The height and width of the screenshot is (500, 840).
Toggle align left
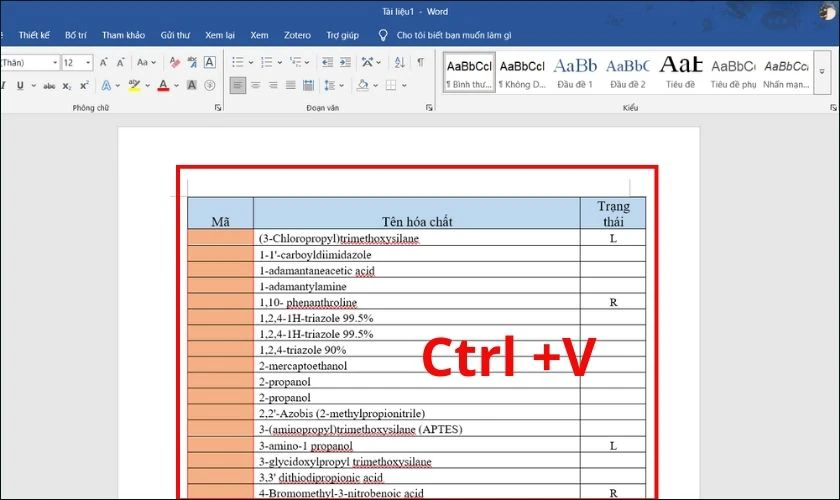point(238,85)
